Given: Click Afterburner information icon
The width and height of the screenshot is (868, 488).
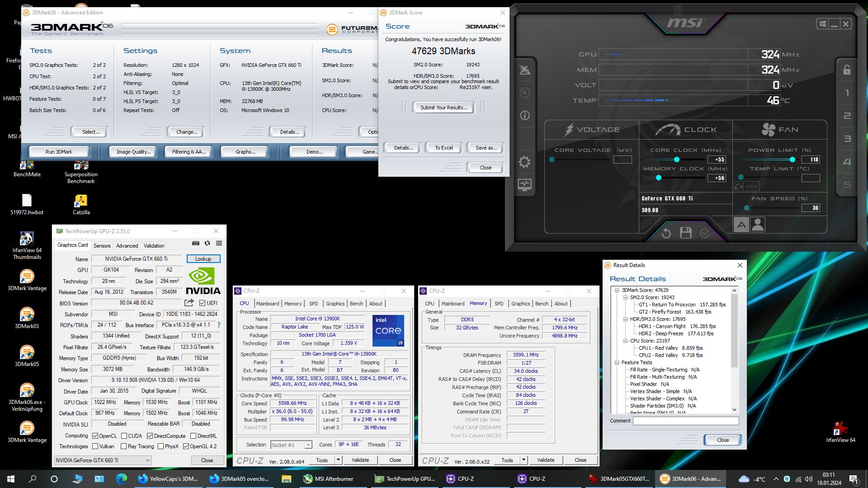Looking at the screenshot, I should click(x=524, y=116).
